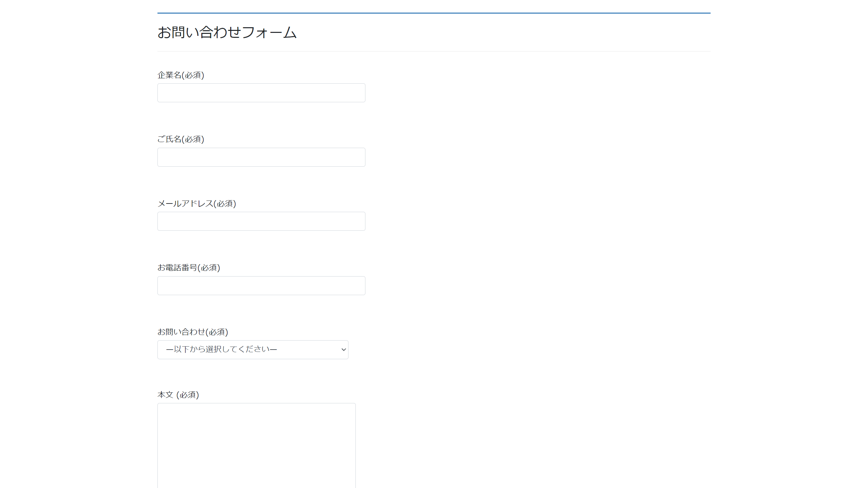This screenshot has height=488, width=868.
Task: Click the 以下から選択してください placeholder text
Action: (221, 349)
